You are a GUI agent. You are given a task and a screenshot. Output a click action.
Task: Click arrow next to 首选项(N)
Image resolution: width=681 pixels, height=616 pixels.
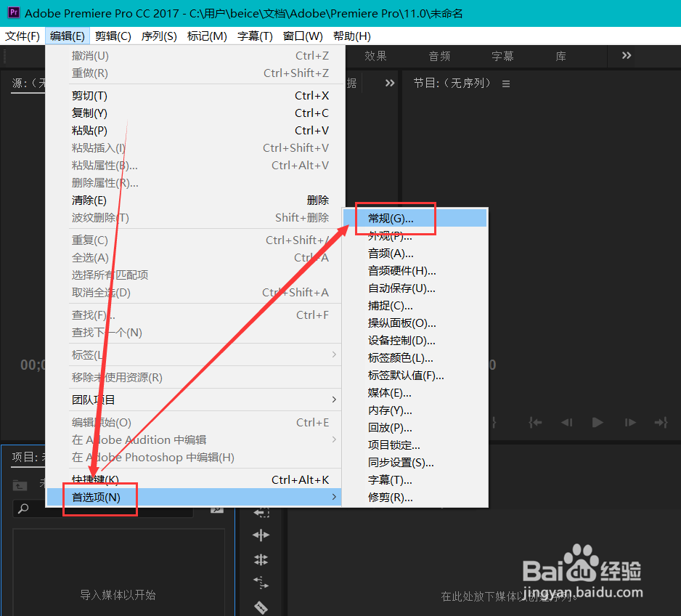coord(334,497)
